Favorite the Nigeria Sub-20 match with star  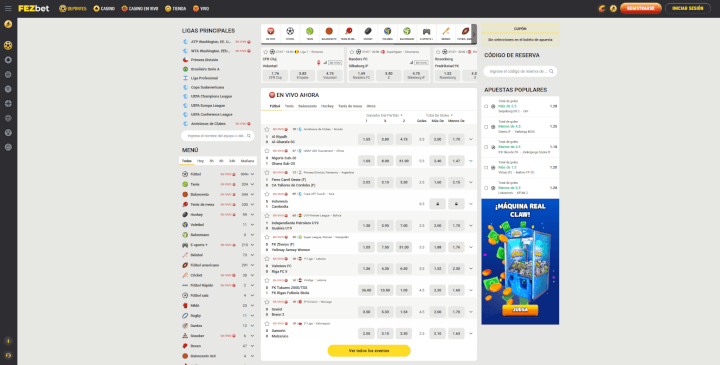click(267, 151)
